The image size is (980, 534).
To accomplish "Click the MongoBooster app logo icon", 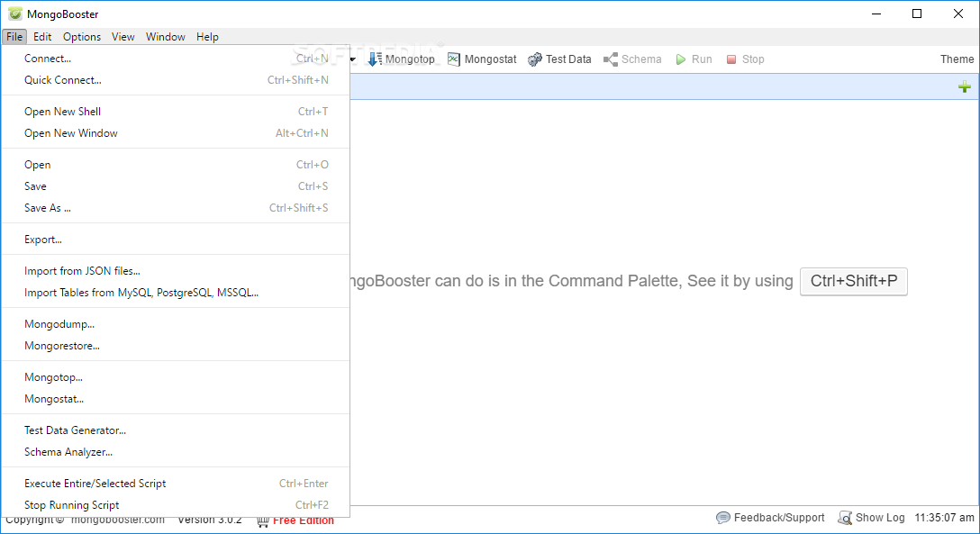I will 15,14.
